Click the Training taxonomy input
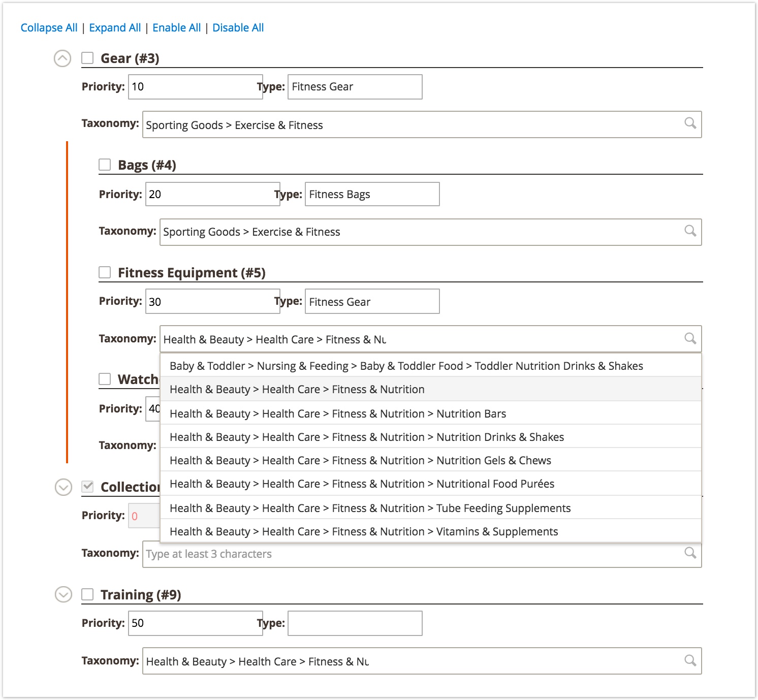758x700 pixels. coord(422,661)
